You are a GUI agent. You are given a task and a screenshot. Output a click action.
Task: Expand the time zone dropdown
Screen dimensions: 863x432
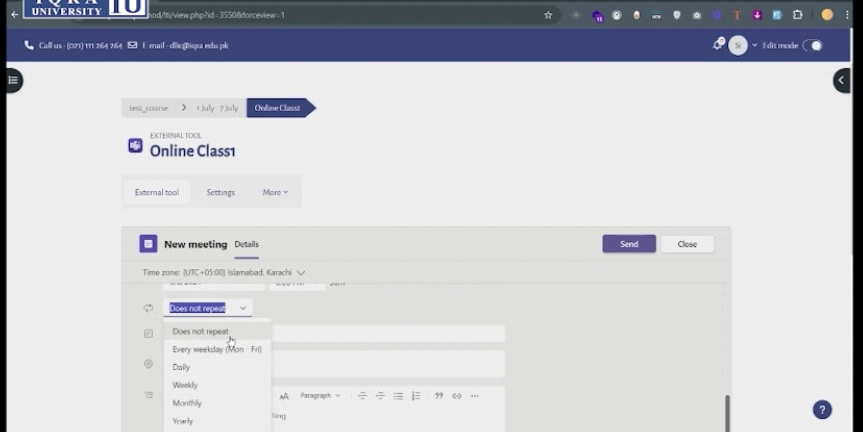(x=301, y=272)
